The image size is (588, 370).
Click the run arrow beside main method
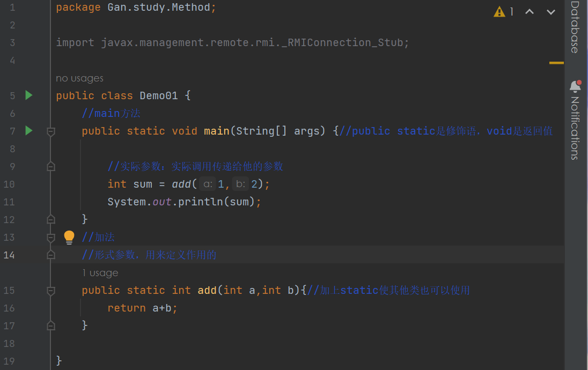tap(29, 130)
